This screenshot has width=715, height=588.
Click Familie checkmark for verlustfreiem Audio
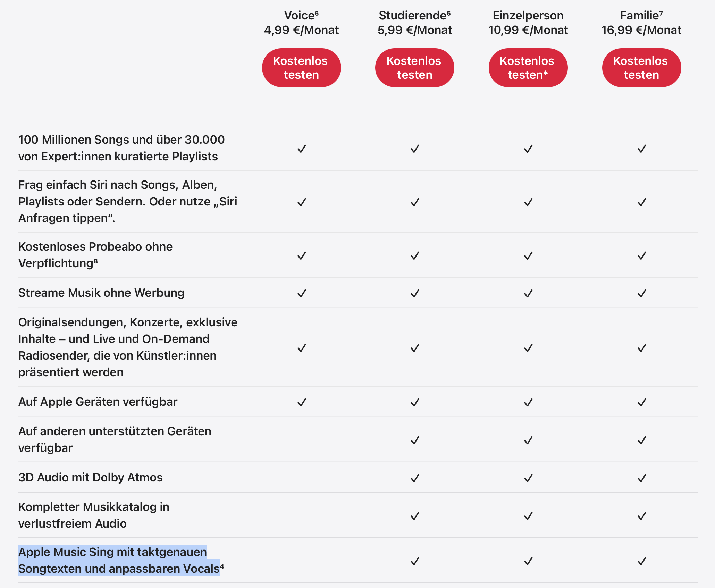tap(641, 516)
